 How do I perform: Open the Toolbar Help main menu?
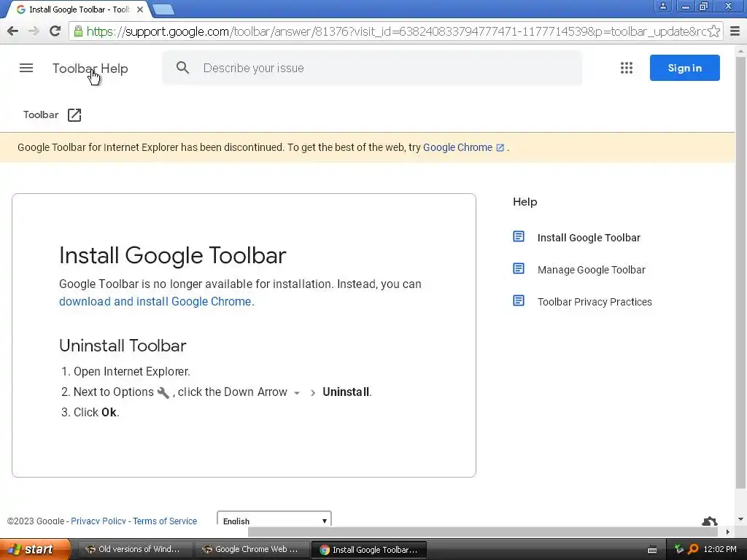[x=26, y=68]
